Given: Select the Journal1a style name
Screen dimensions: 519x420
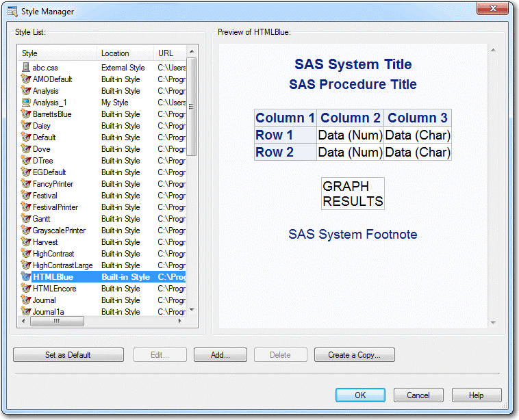Looking at the screenshot, I should pyautogui.click(x=48, y=311).
